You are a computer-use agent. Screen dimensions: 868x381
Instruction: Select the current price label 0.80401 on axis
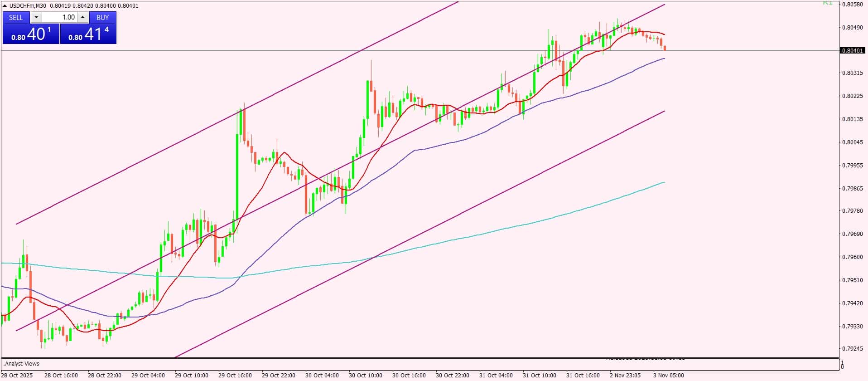pos(852,50)
